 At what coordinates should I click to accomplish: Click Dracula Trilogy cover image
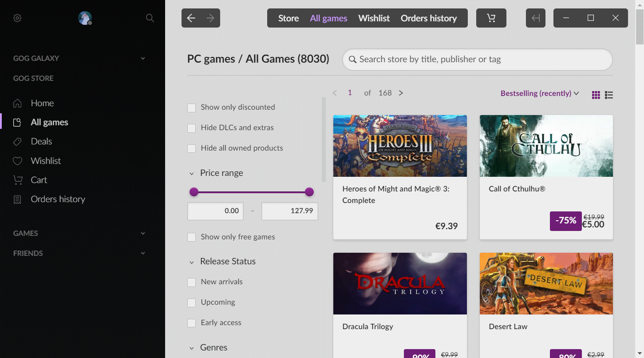(x=400, y=283)
